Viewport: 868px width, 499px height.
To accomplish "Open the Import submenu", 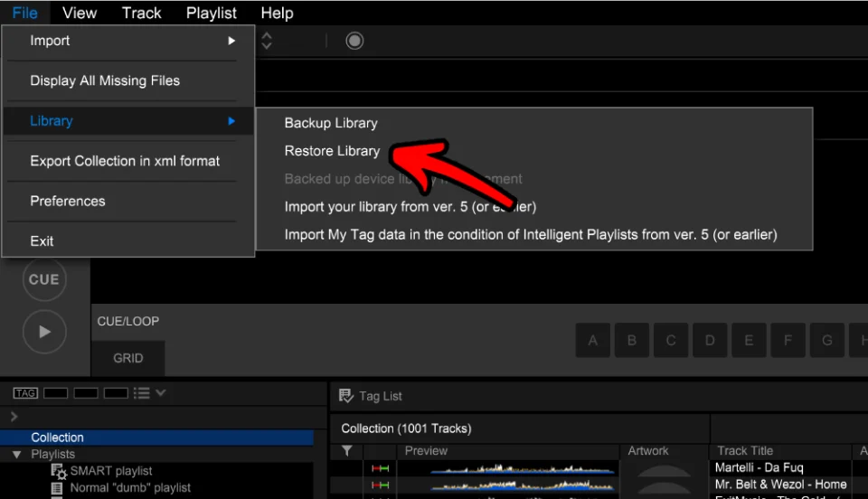I will point(128,41).
